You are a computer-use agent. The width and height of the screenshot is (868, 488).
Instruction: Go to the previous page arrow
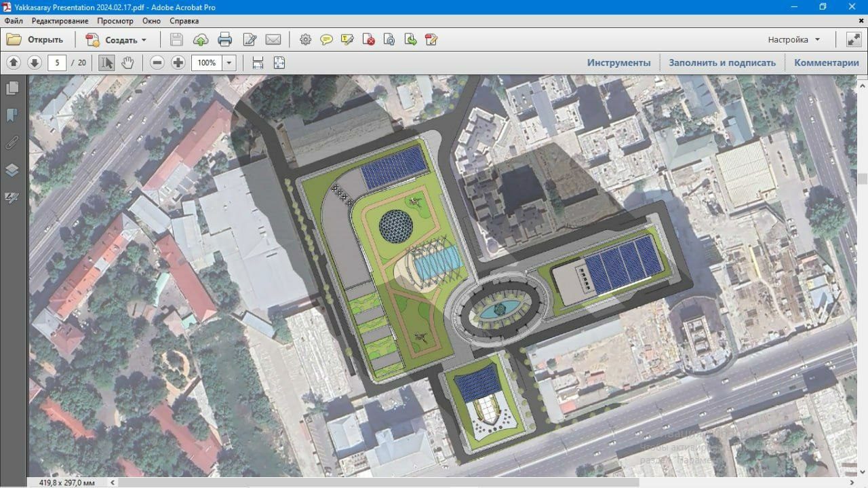pos(14,62)
